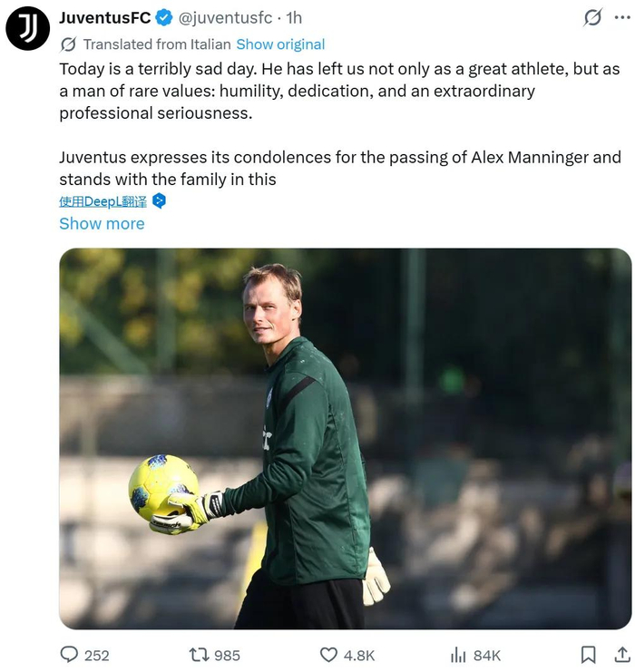Open the JuventusFC profile avatar
Screen dimensions: 635x672
pyautogui.click(x=27, y=27)
